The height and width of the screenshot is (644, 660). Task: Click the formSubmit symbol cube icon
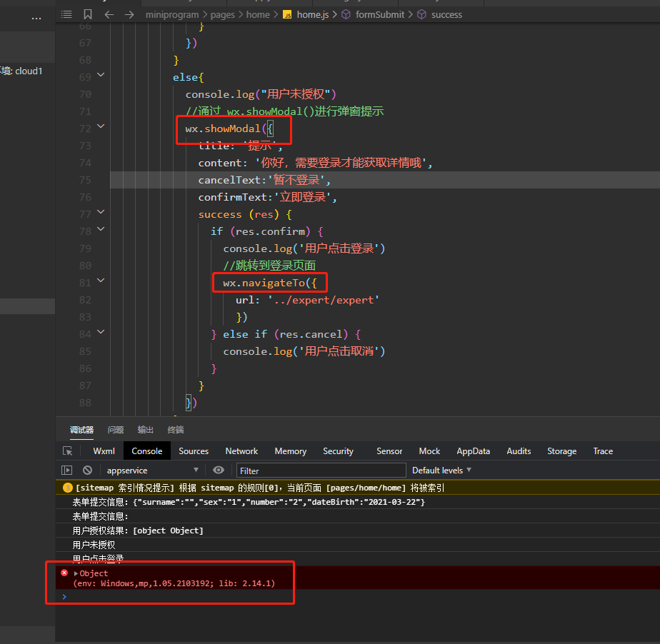(346, 15)
